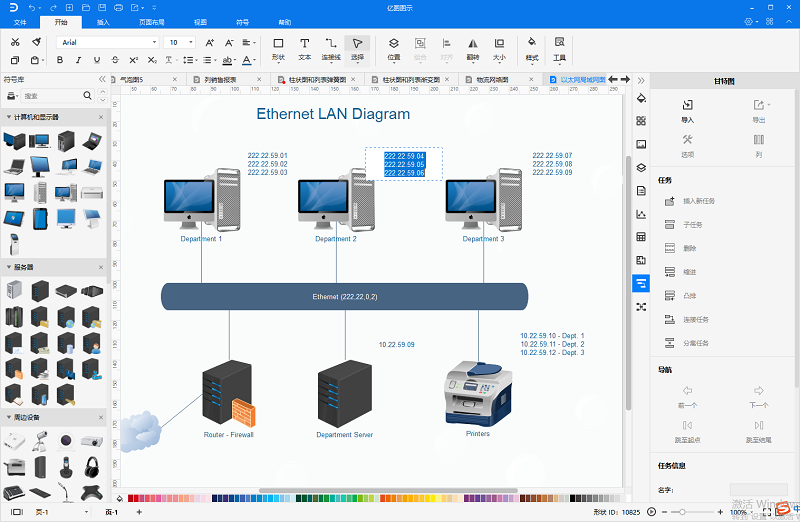Switch to the View ribbon tab
Screen dimensions: 800x522
[x=201, y=22]
